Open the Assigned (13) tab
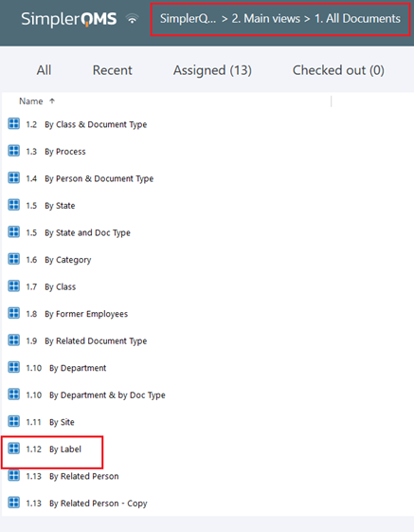The image size is (414, 532). tap(212, 70)
